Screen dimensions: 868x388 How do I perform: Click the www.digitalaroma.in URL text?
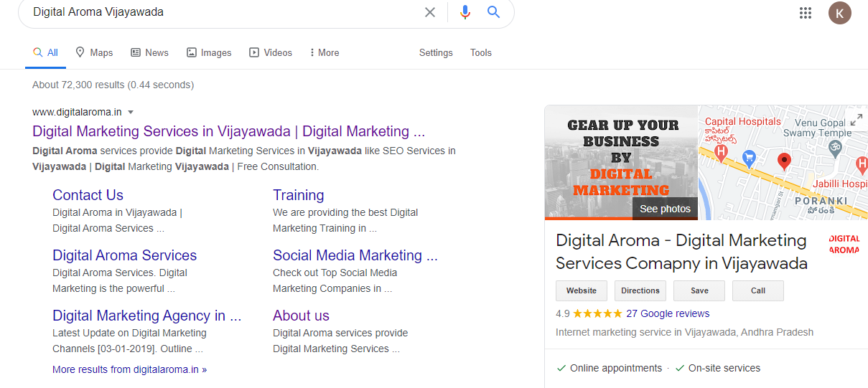coord(77,112)
